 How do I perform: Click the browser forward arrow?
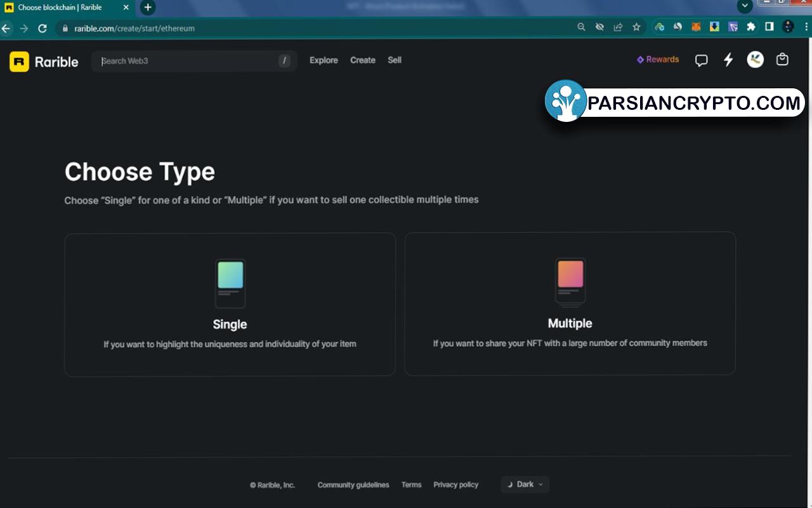tap(24, 28)
